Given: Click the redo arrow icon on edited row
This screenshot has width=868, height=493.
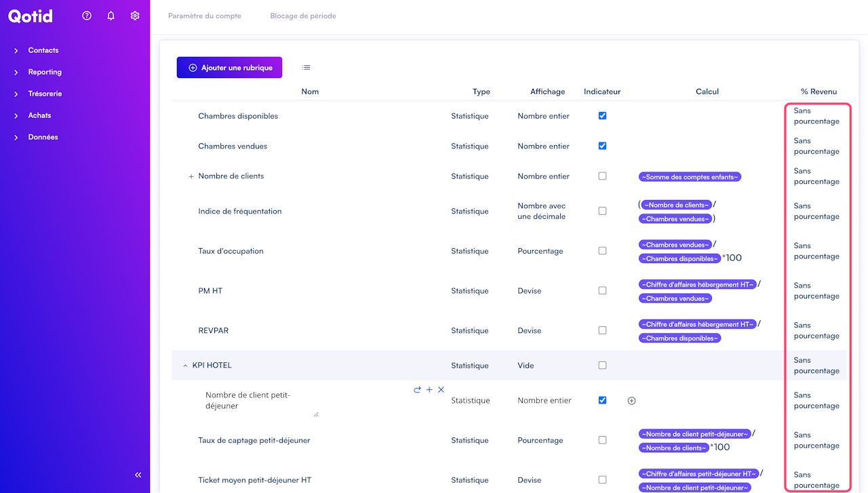Looking at the screenshot, I should coord(417,390).
